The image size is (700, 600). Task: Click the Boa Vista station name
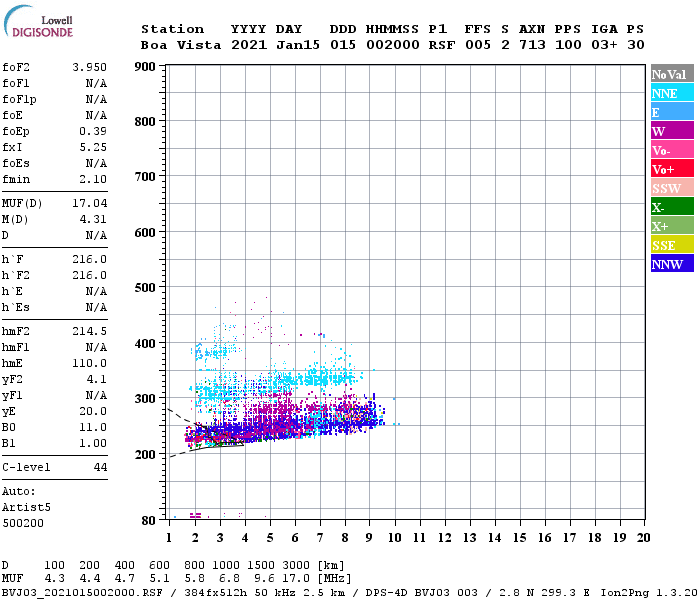181,45
